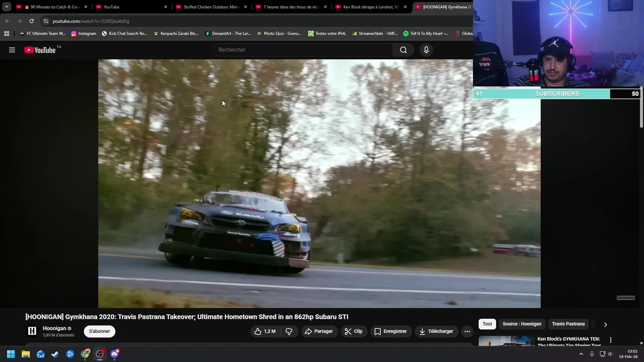Start voice search with the microphone icon
Screen dimensions: 644x362
click(426, 50)
